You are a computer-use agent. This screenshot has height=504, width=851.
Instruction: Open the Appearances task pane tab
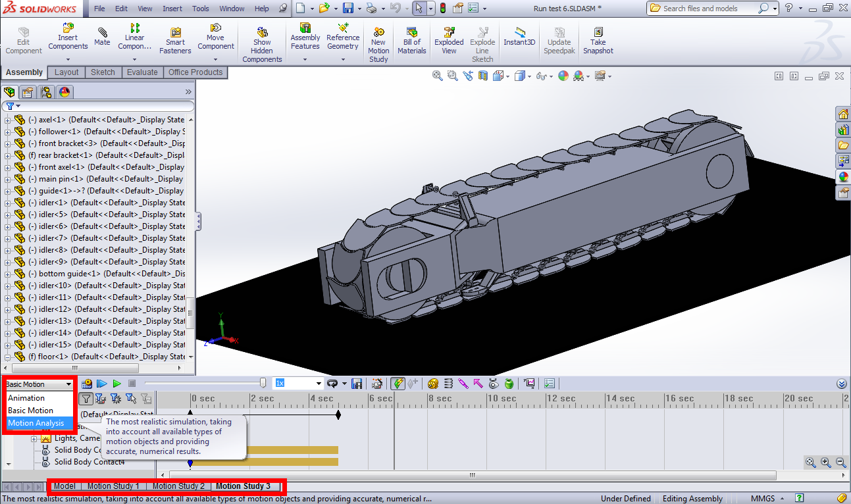(842, 177)
